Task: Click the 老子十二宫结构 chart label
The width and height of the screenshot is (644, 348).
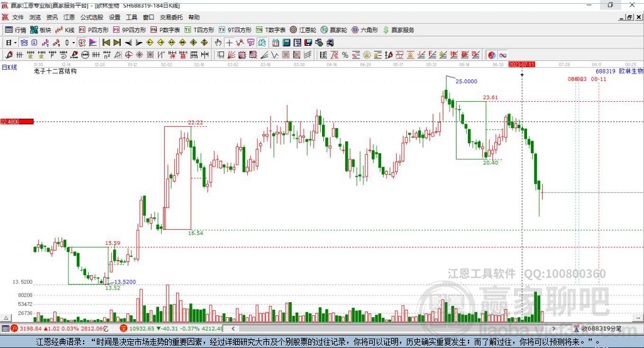Action: (55, 72)
